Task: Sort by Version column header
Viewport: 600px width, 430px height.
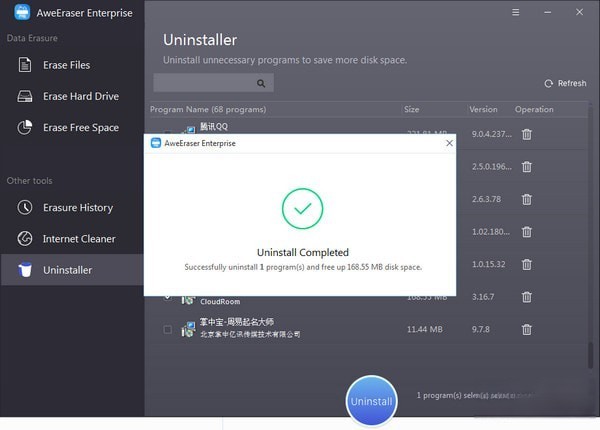Action: (x=483, y=109)
